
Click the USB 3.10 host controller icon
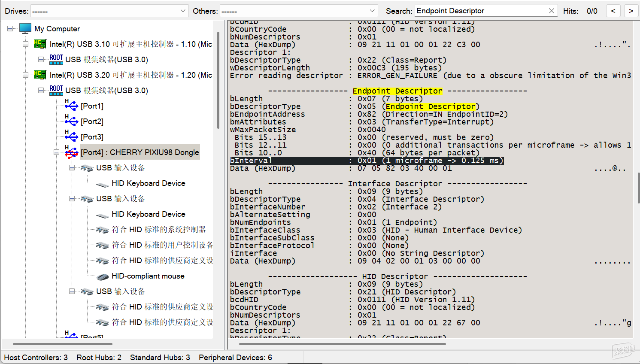(40, 44)
